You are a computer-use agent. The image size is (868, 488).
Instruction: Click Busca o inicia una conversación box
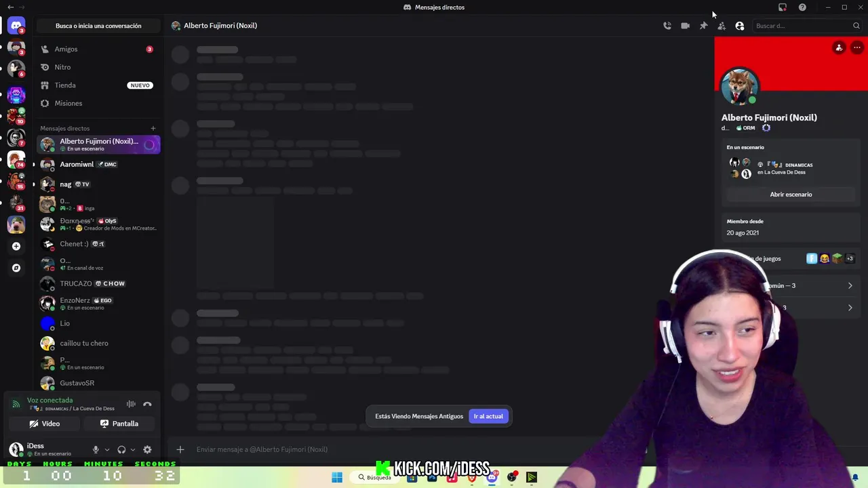point(98,26)
